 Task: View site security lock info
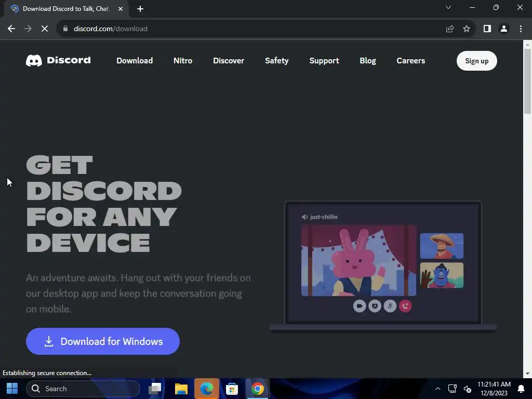coord(65,29)
